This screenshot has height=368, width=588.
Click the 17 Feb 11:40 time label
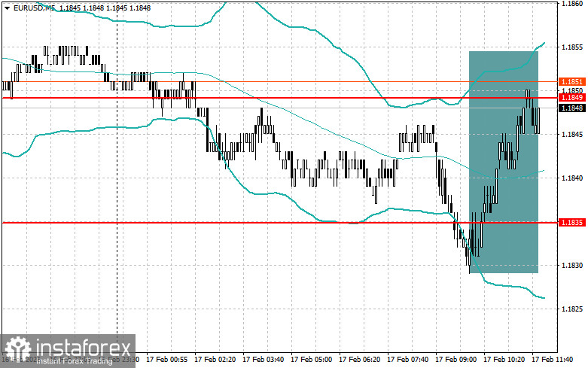[x=553, y=360]
